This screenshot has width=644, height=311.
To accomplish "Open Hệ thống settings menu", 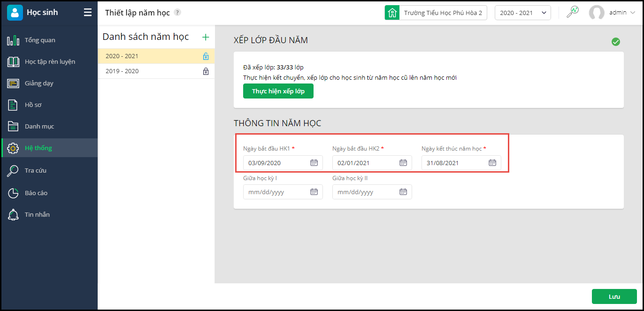I will click(x=49, y=148).
